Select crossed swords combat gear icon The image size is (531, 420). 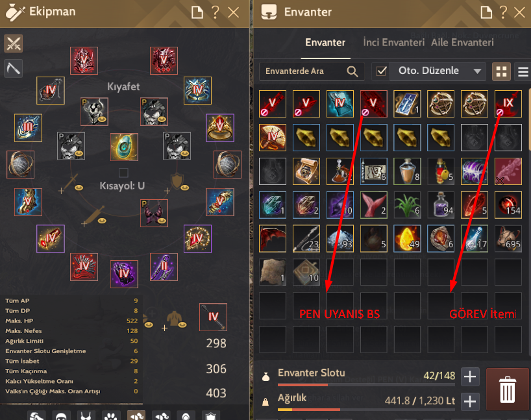pos(13,43)
